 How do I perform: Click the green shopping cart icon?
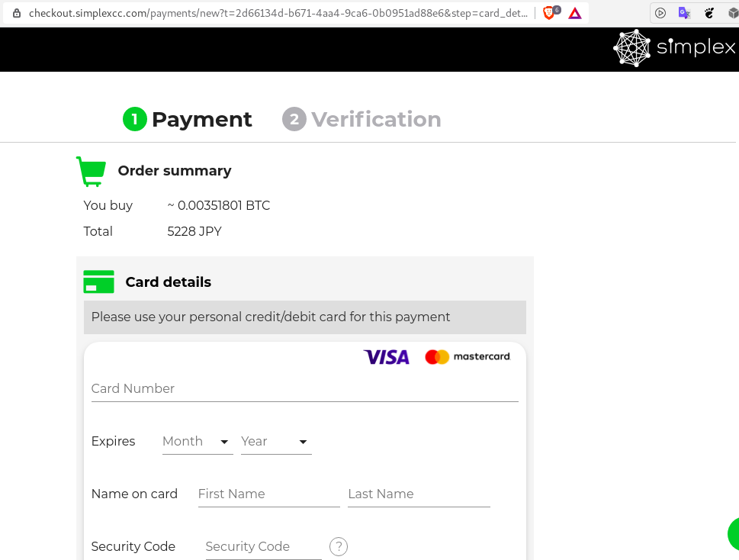(91, 172)
